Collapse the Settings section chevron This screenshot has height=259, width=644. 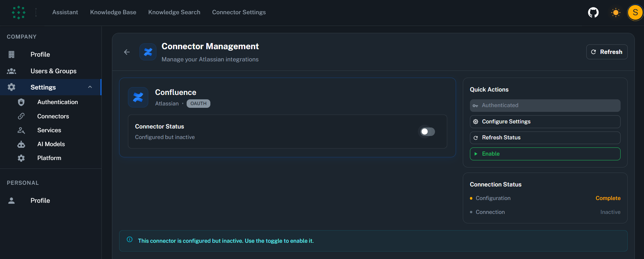pos(90,87)
